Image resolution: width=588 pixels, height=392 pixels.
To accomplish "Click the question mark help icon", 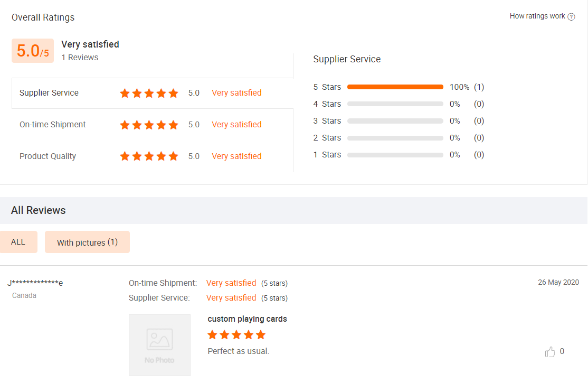I will point(571,17).
